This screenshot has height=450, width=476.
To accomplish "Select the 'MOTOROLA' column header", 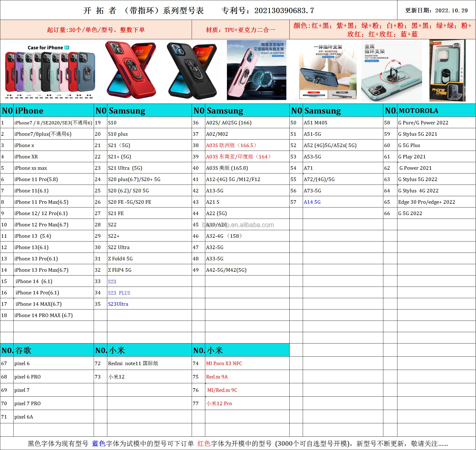I will coord(436,111).
